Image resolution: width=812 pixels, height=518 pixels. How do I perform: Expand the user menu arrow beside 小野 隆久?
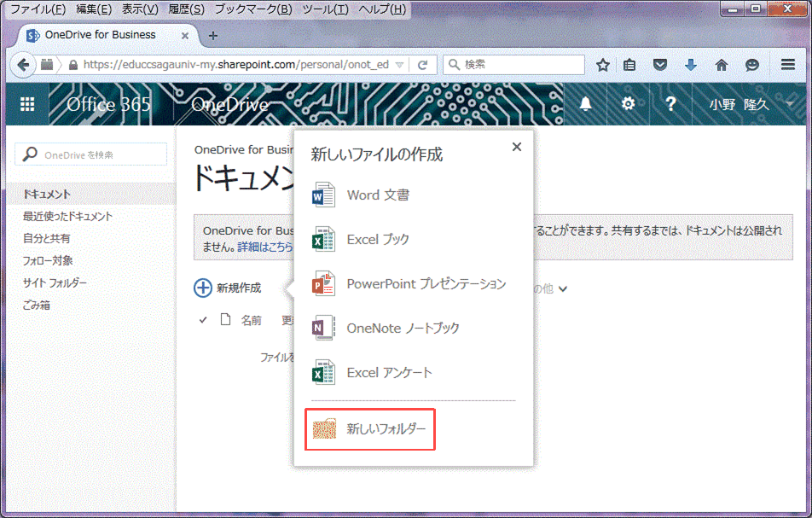(789, 104)
